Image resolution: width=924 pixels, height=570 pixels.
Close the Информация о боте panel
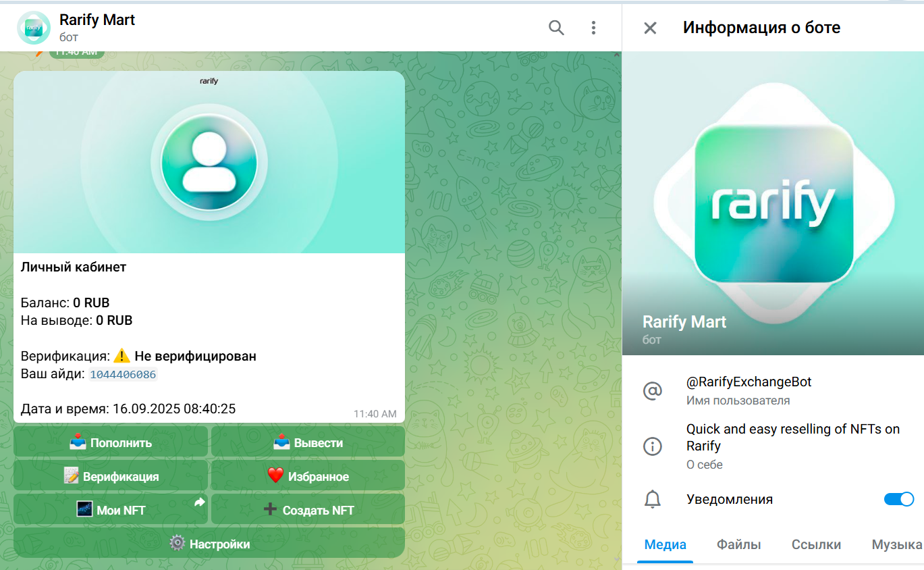[x=649, y=28]
